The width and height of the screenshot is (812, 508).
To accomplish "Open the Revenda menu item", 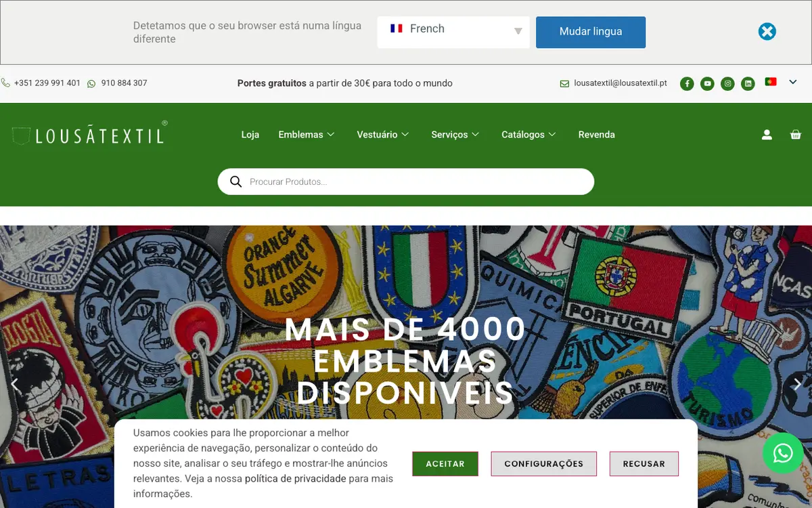I will click(x=597, y=135).
